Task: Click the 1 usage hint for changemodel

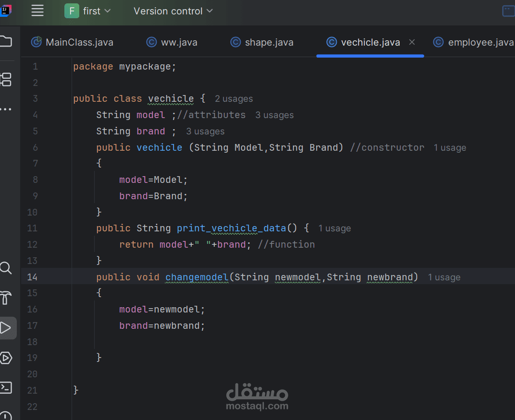Action: coord(444,277)
